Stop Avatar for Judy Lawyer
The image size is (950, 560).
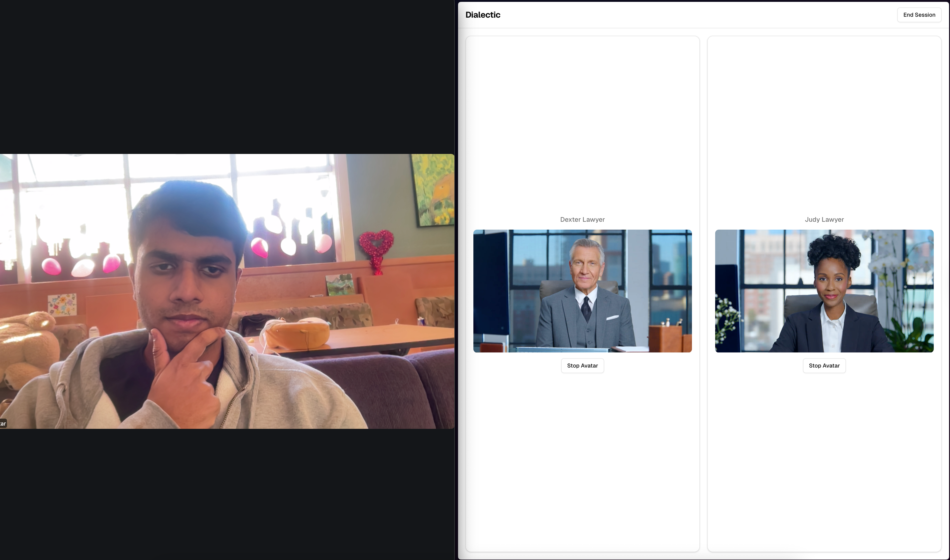(x=824, y=366)
